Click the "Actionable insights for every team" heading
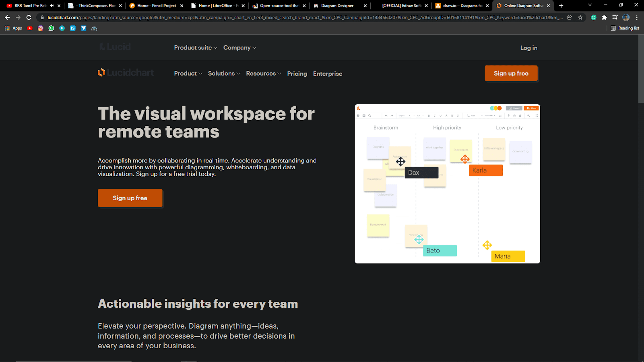Screen dimensions: 644x362 tap(198, 304)
